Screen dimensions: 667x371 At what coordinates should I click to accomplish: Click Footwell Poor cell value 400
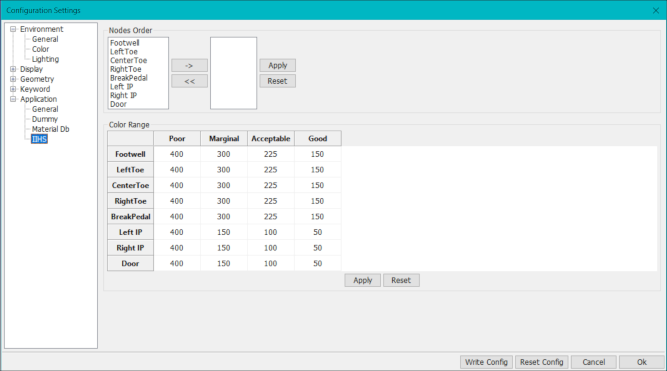pyautogui.click(x=177, y=154)
